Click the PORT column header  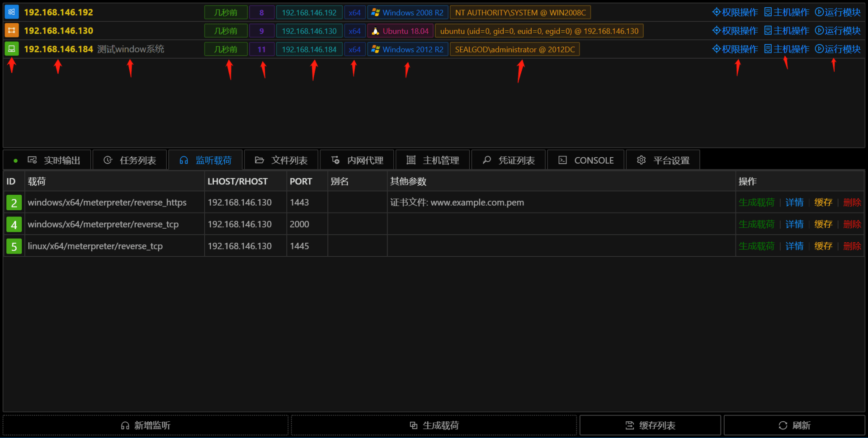307,181
